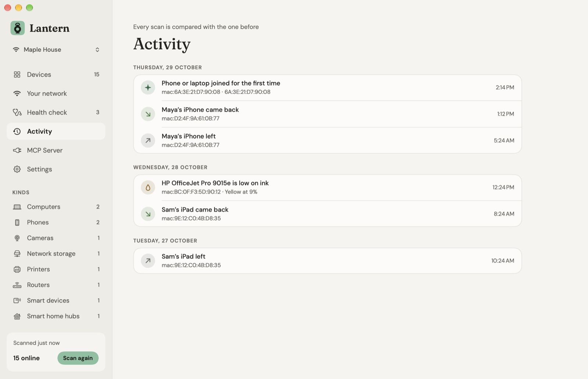This screenshot has height=379, width=588.
Task: Click MAC address mac:9E:12:C0:4B:D8:35 under Sam's iPad left
Action: click(x=191, y=265)
